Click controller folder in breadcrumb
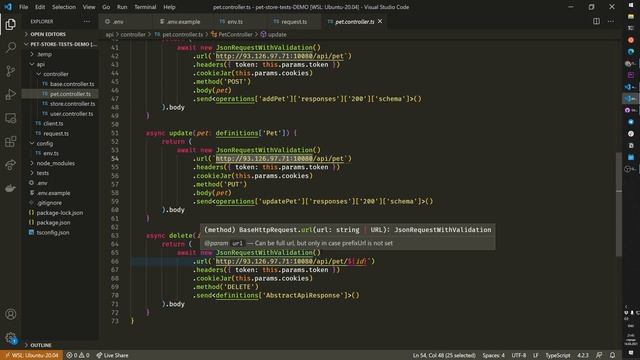Image resolution: width=640 pixels, height=360 pixels. coord(133,35)
